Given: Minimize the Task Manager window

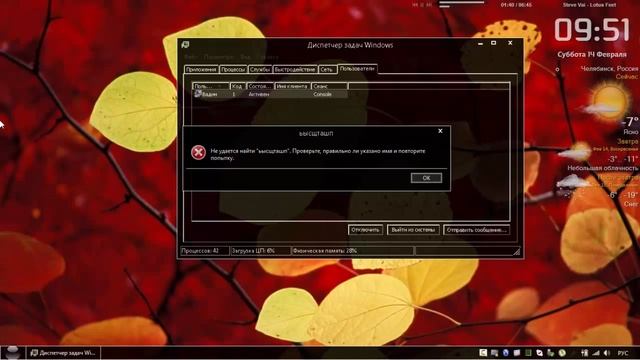Looking at the screenshot, I should 480,43.
